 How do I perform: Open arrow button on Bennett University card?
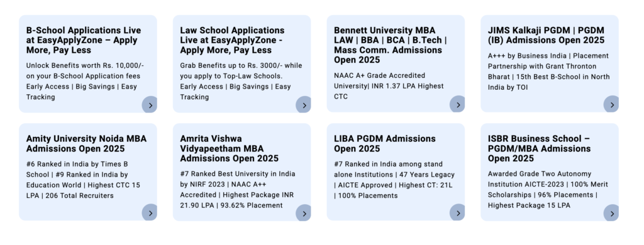[458, 105]
